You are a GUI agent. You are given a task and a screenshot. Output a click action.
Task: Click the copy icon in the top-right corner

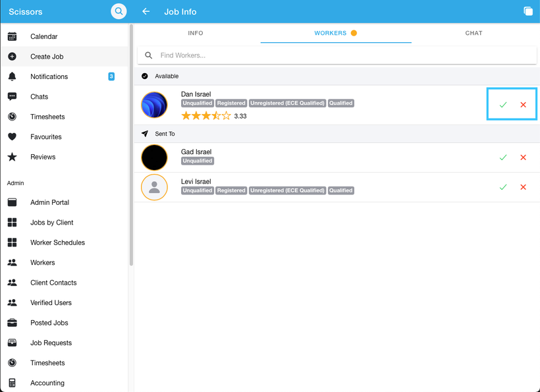[527, 11]
